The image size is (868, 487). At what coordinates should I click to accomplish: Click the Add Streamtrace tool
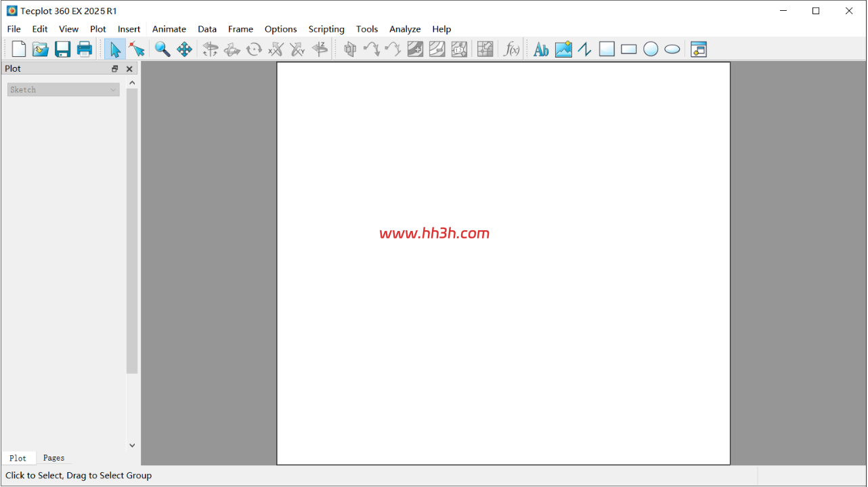pyautogui.click(x=372, y=49)
